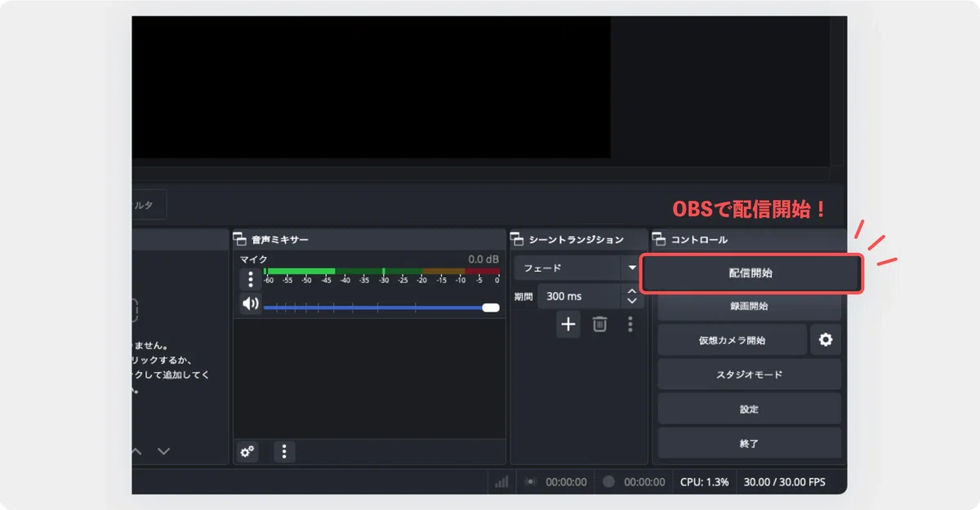Start the virtual camera 仮想カメラ開始

[x=732, y=340]
